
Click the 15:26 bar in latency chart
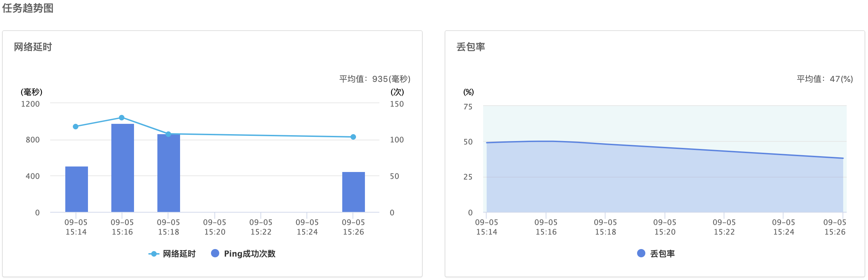tap(354, 192)
